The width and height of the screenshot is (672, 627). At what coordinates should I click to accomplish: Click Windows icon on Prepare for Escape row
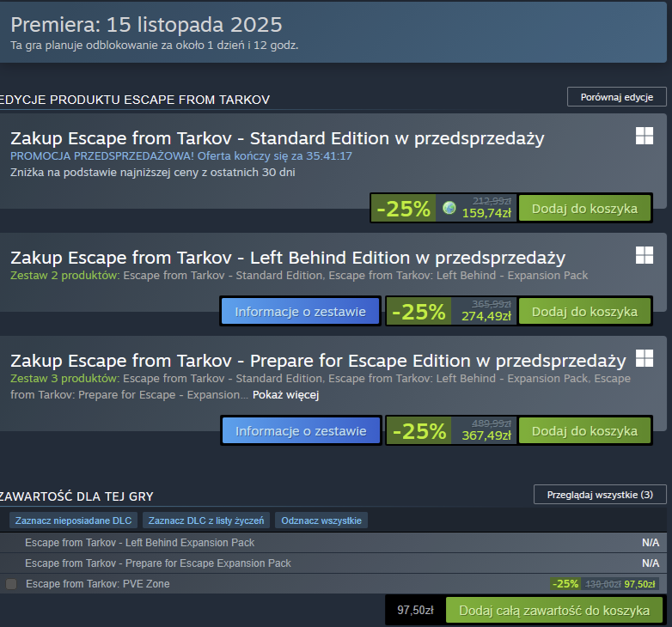(645, 357)
